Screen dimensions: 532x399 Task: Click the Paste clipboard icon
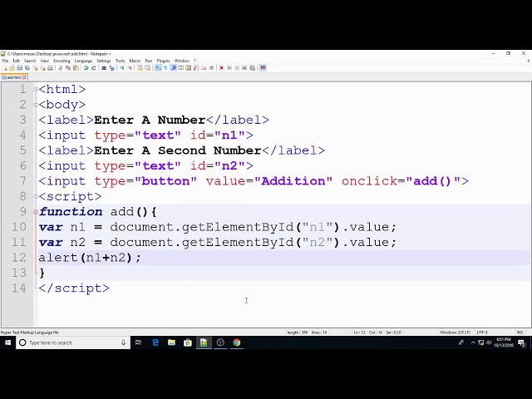(x=76, y=68)
